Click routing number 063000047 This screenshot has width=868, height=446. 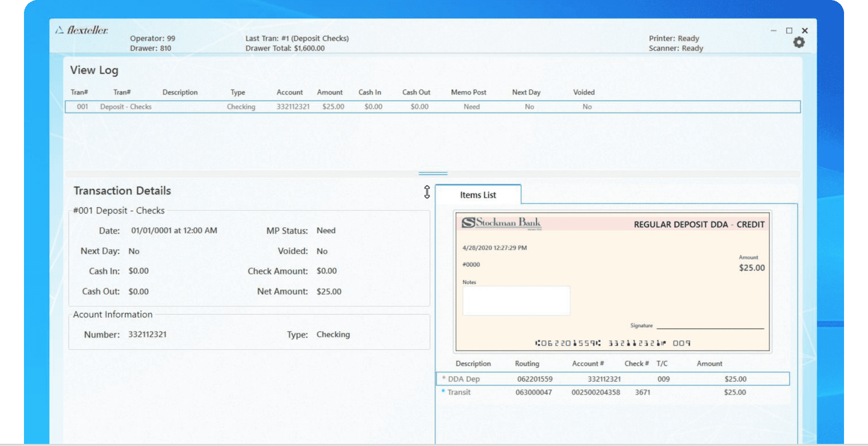point(533,392)
